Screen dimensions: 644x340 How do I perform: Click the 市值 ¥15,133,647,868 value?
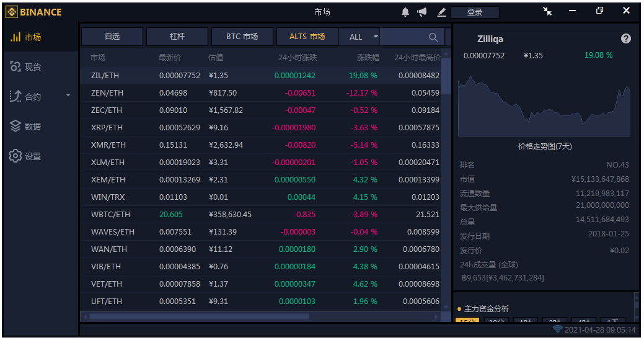(x=600, y=179)
